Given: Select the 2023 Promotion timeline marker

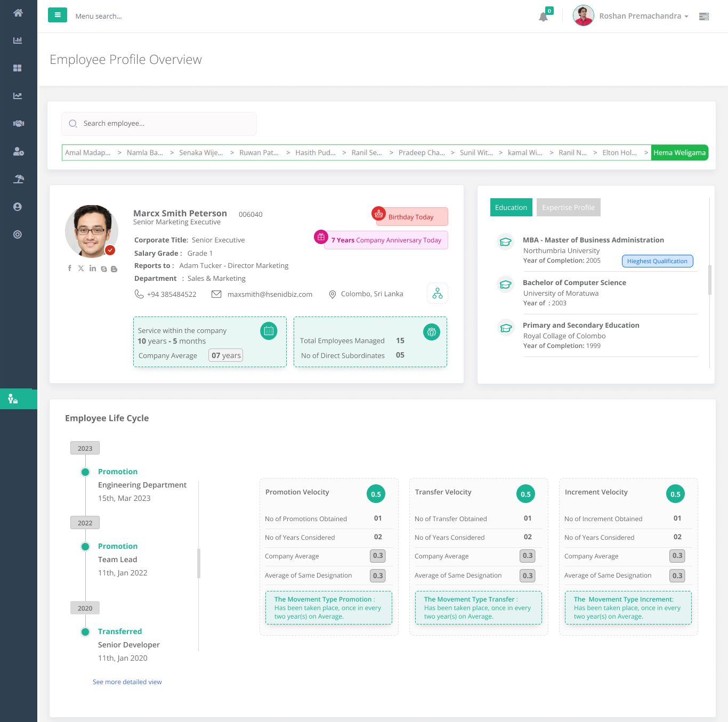Looking at the screenshot, I should pyautogui.click(x=85, y=472).
